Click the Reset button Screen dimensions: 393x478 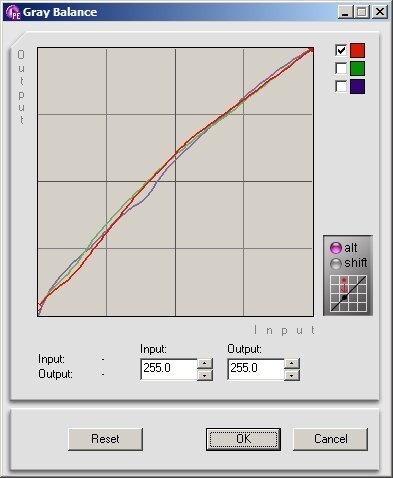tap(105, 439)
